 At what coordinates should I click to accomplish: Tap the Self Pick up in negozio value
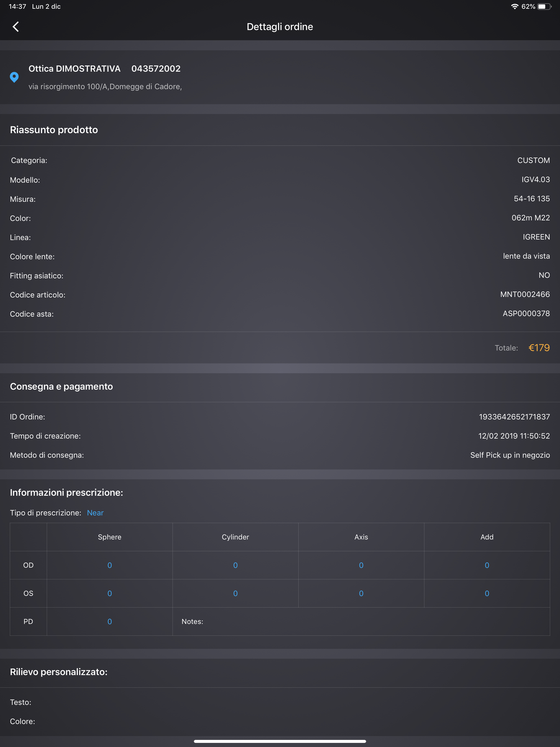tap(510, 455)
